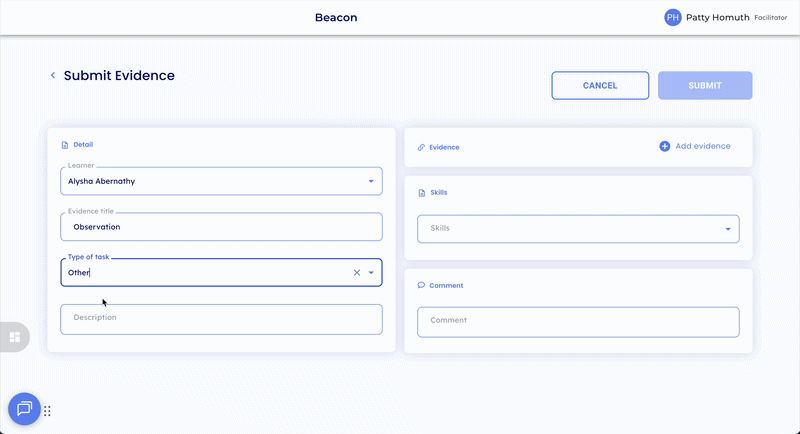Click the PH user avatar
This screenshot has width=800, height=434.
673,17
